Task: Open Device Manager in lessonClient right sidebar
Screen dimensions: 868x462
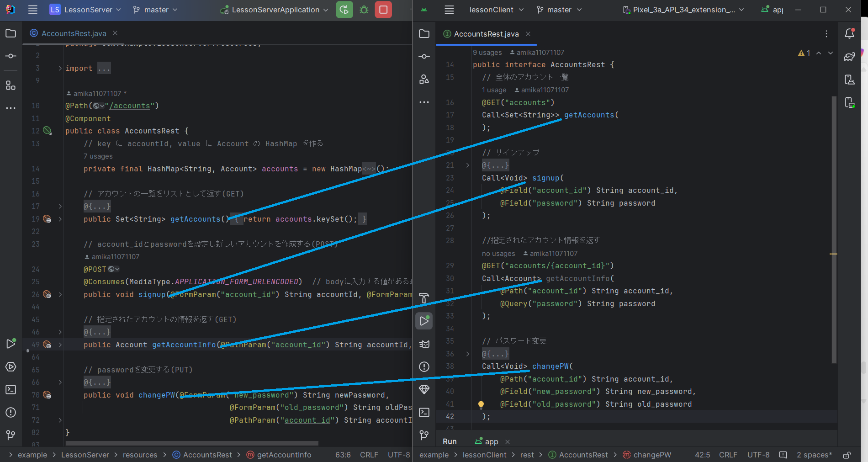Action: coord(850,80)
